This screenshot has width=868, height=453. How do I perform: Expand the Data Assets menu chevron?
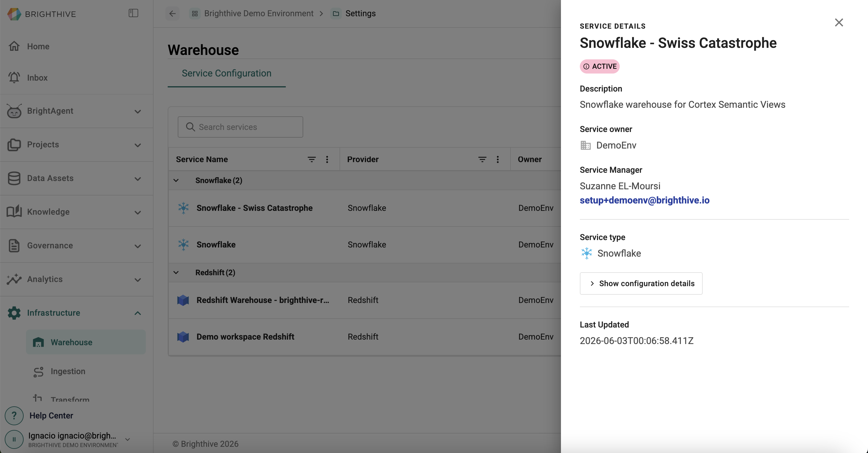[138, 179]
